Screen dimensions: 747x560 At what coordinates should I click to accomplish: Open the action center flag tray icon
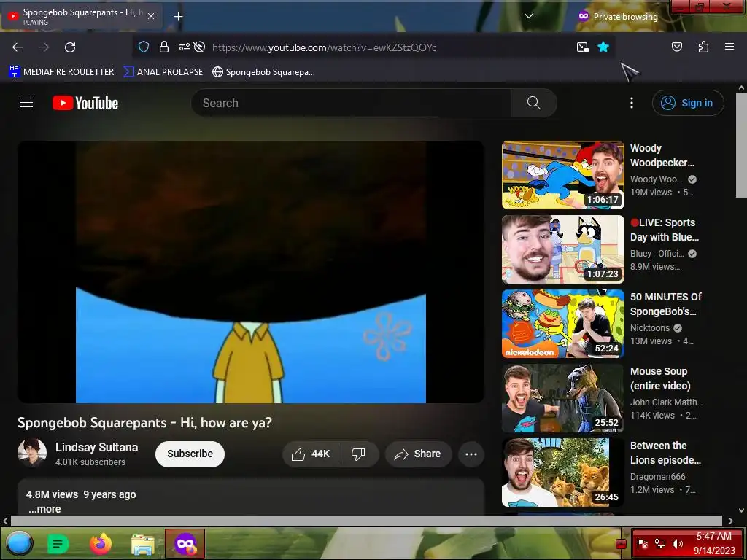(x=642, y=544)
